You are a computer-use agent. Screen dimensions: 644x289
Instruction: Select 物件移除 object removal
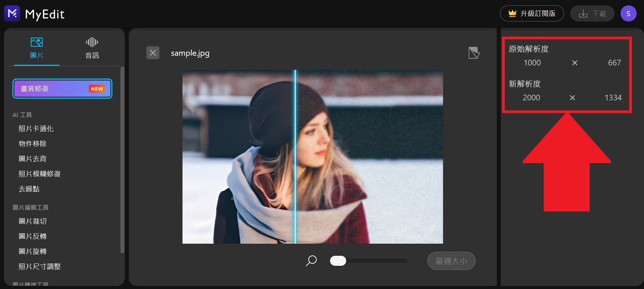[x=33, y=144]
